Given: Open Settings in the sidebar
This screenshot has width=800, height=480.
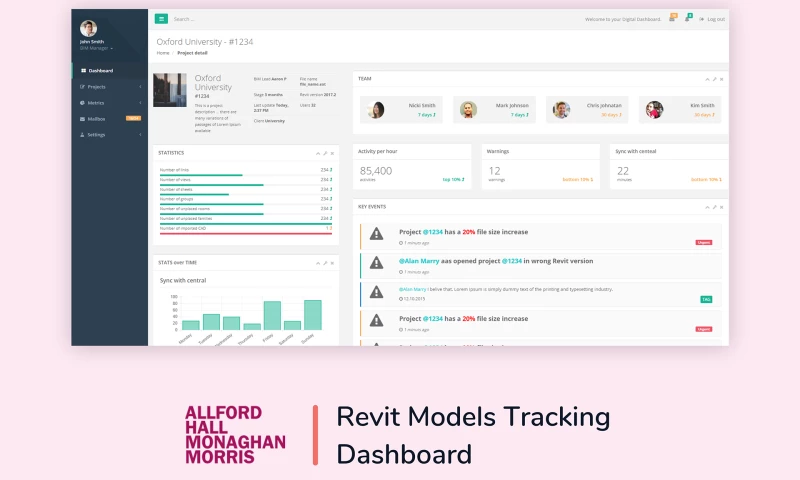Looking at the screenshot, I should pyautogui.click(x=110, y=135).
